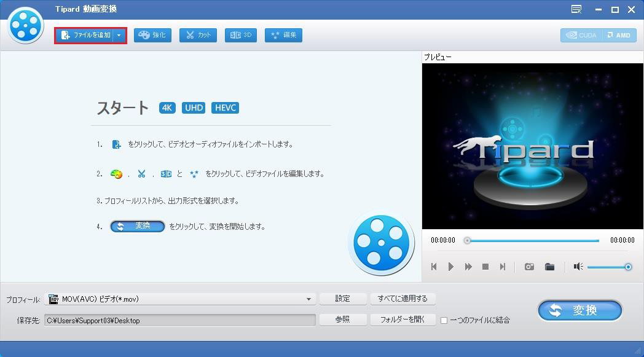Click the 設定 (Settings) button
Viewport: 644px width, 357px height.
[342, 299]
